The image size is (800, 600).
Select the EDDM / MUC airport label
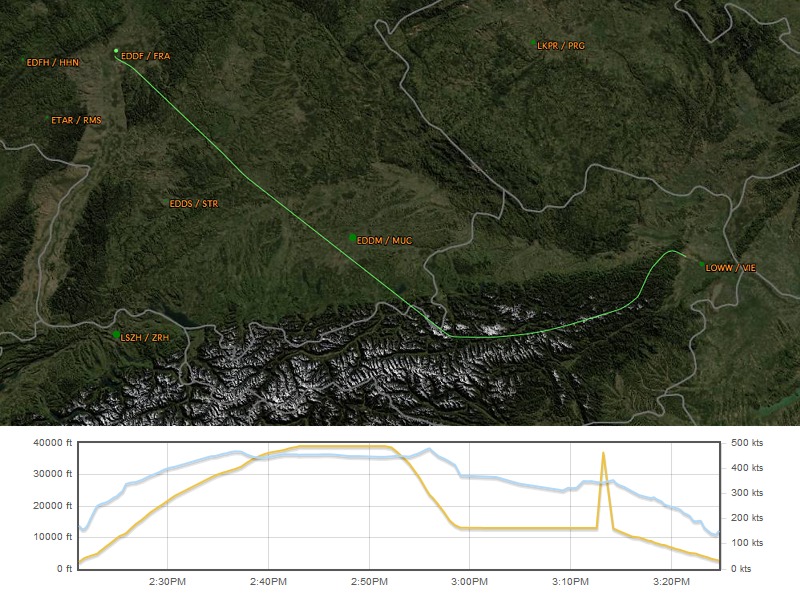click(384, 240)
